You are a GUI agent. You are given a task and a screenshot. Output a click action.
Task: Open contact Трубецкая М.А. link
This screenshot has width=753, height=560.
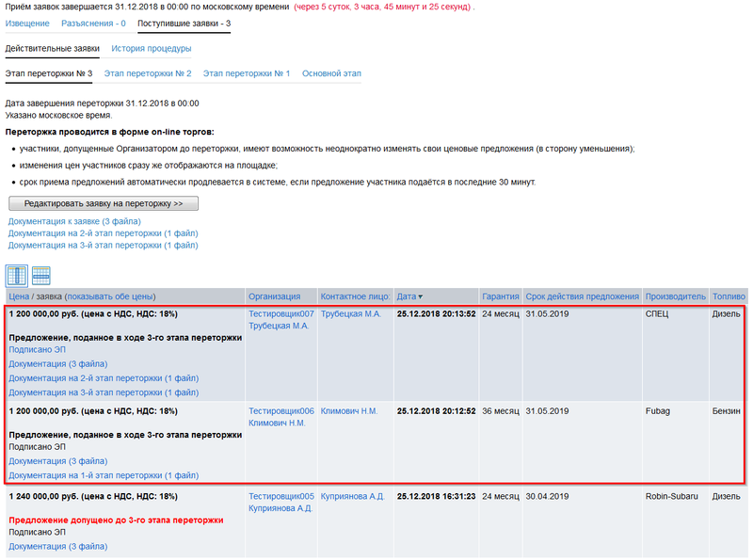coord(351,314)
